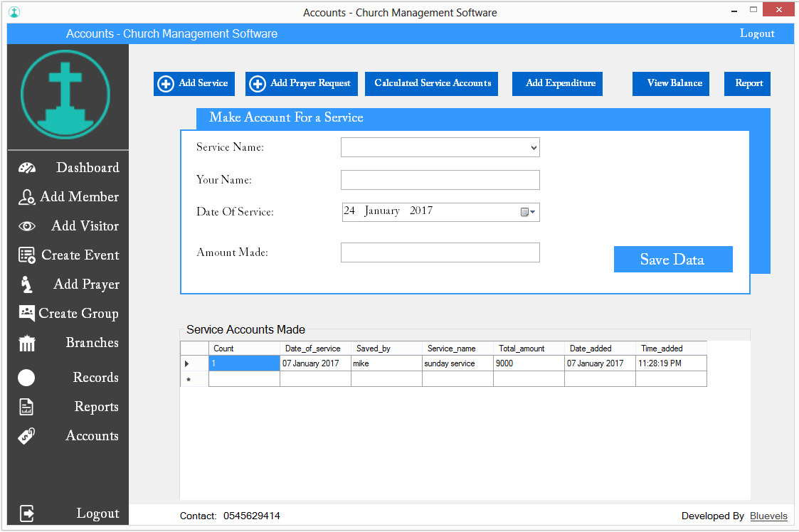The height and width of the screenshot is (532, 799).
Task: Open the Date Of Service calendar picker
Action: pos(527,212)
